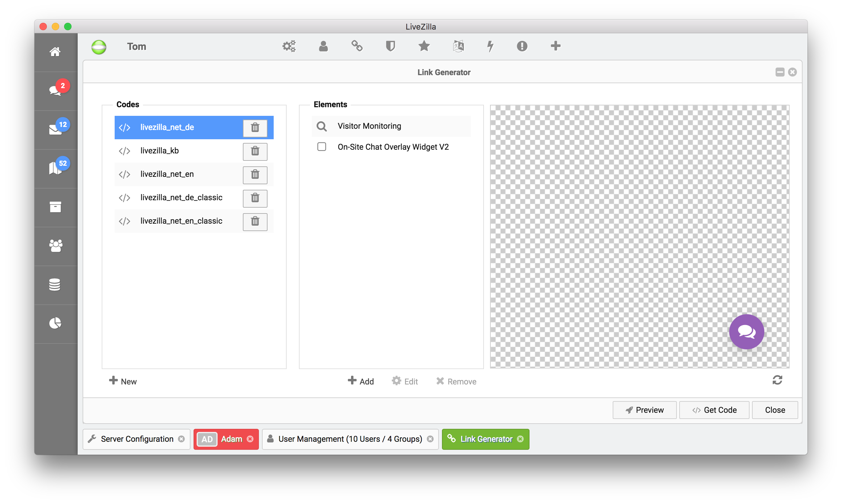This screenshot has height=504, width=842.
Task: Click the home icon in the sidebar
Action: pos(55,52)
